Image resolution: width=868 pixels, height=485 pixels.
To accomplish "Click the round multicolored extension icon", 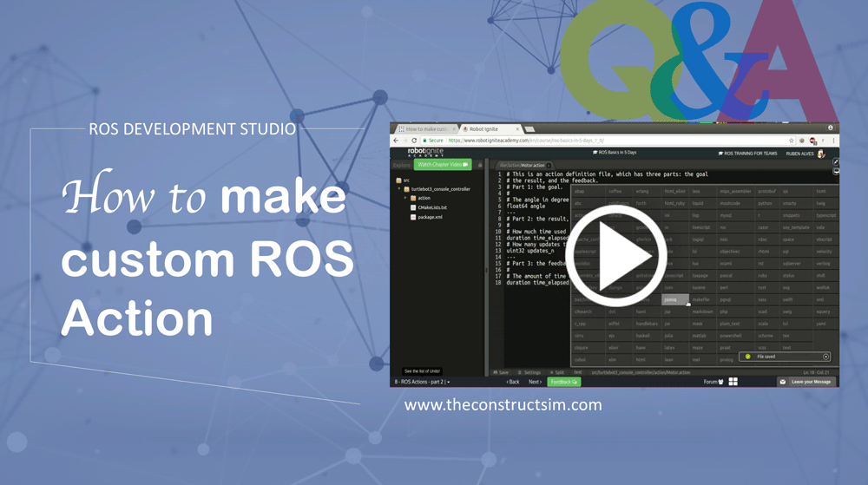I will click(x=801, y=141).
